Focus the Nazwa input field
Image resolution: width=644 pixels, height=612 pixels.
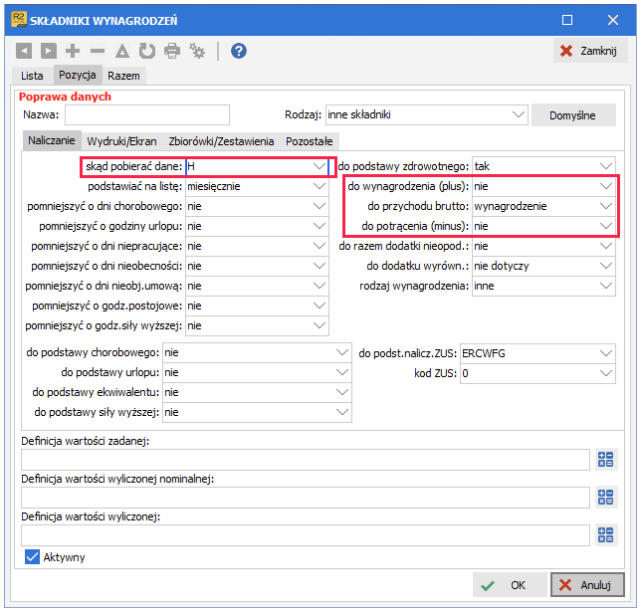[x=147, y=115]
